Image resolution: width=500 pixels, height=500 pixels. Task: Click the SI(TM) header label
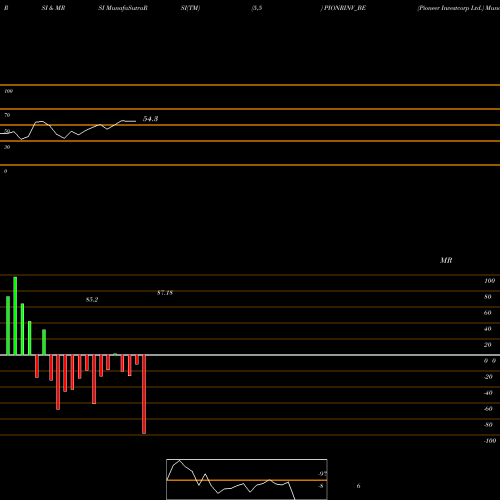[x=190, y=8]
